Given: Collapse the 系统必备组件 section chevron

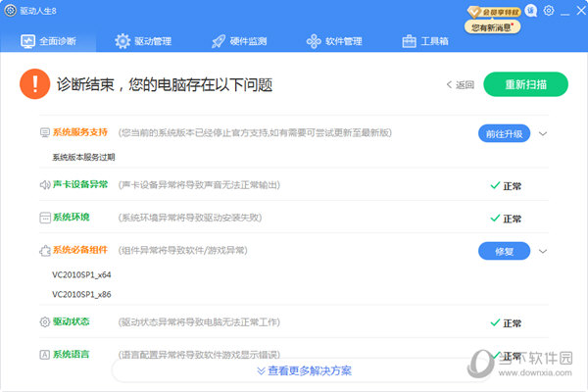Looking at the screenshot, I should (x=543, y=251).
